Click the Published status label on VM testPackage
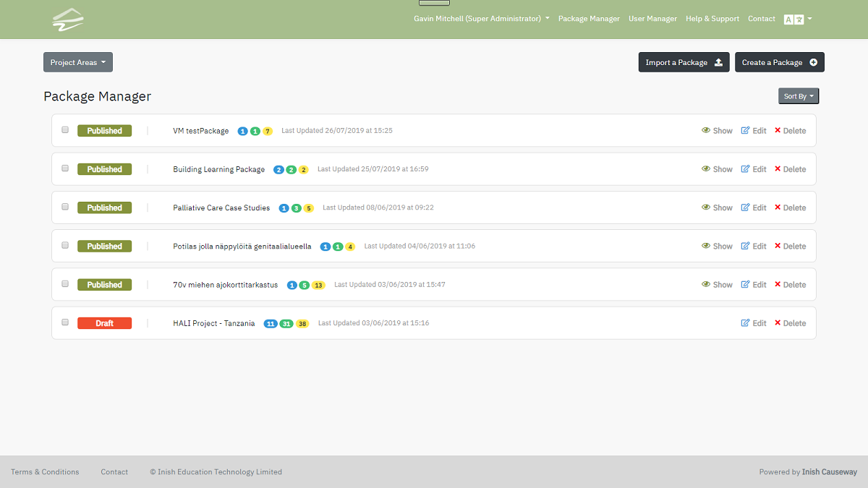 (x=105, y=131)
